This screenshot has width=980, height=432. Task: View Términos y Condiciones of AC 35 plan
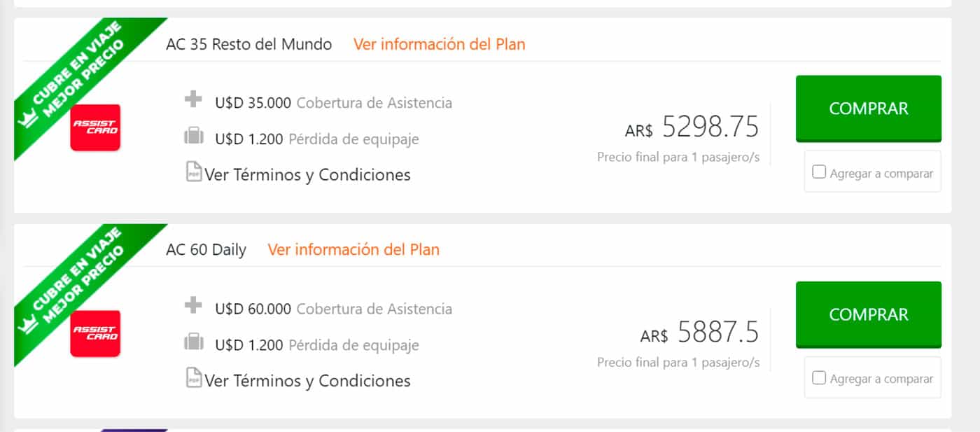pyautogui.click(x=307, y=174)
